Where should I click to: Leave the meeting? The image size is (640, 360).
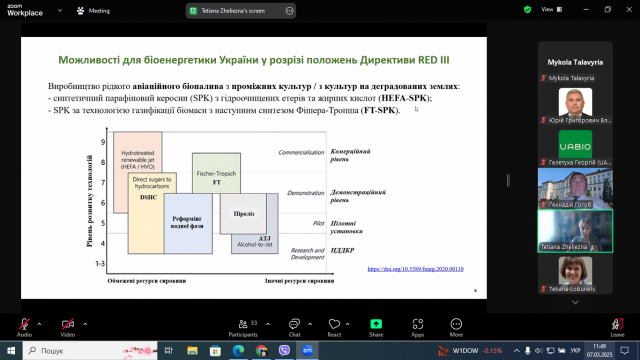tap(618, 328)
